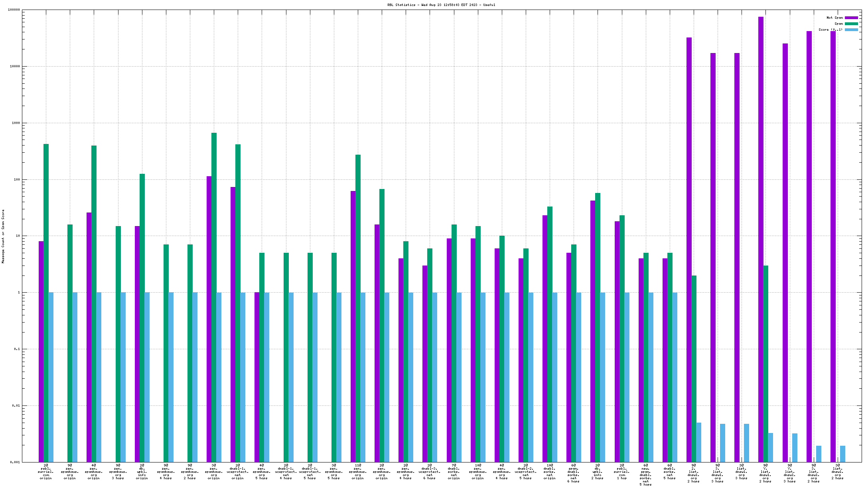
Task: Click the 0.001 y-axis tick label
Action: 15,462
